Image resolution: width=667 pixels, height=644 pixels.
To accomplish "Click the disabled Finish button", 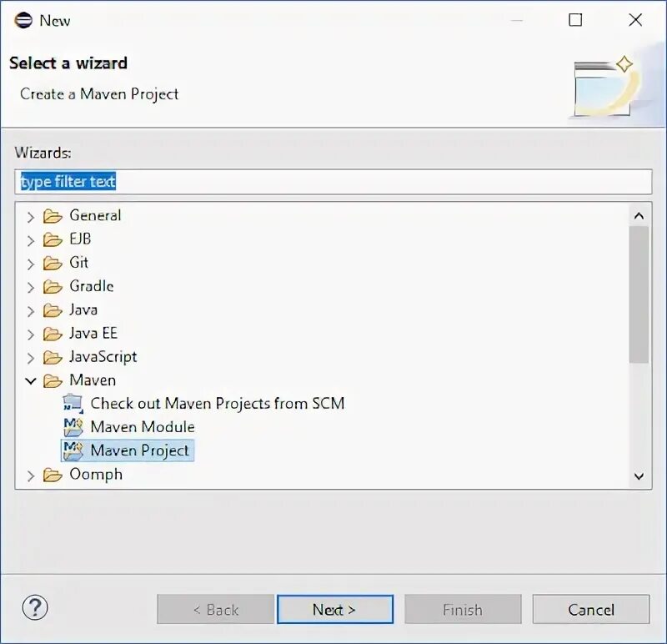I will click(463, 610).
